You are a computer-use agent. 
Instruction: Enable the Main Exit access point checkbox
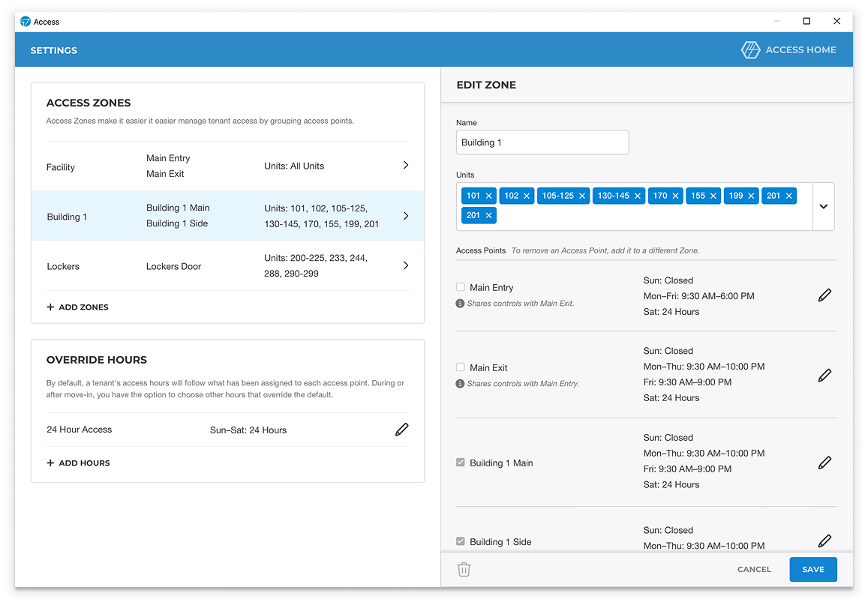click(x=461, y=367)
